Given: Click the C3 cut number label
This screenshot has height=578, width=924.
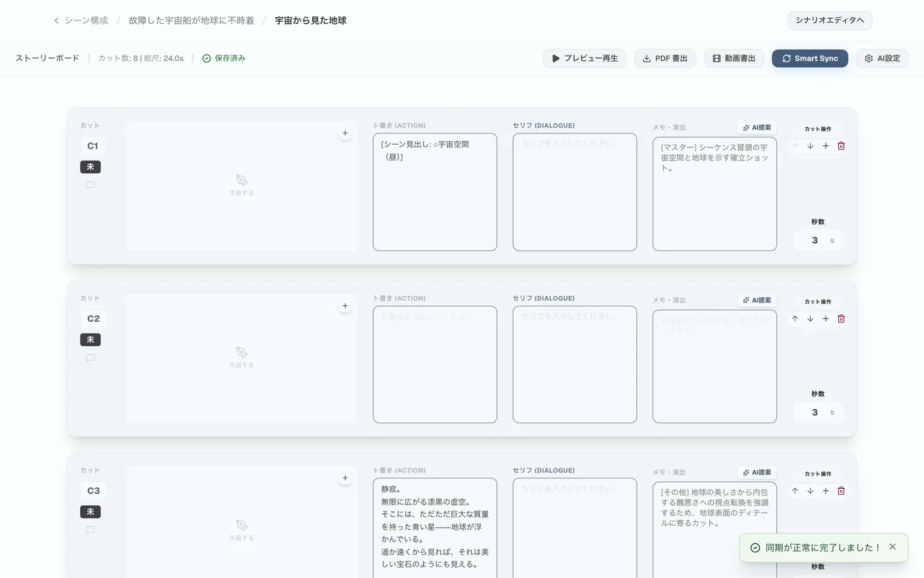Looking at the screenshot, I should [x=93, y=491].
